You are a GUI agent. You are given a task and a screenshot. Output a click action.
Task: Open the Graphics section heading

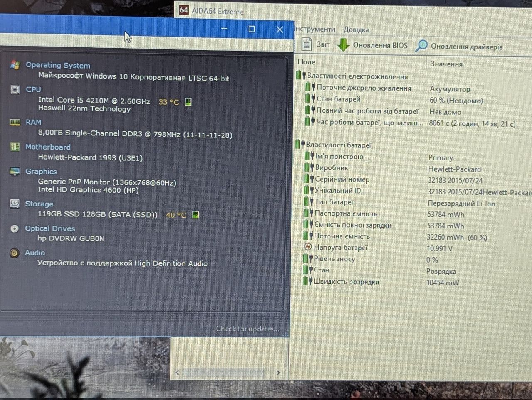tap(41, 171)
